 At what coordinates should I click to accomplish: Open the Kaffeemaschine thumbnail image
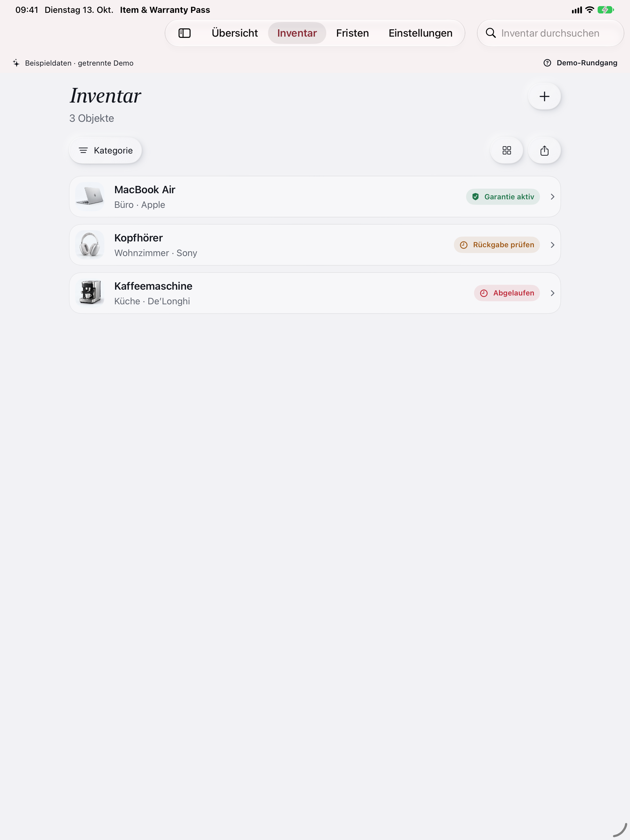90,293
